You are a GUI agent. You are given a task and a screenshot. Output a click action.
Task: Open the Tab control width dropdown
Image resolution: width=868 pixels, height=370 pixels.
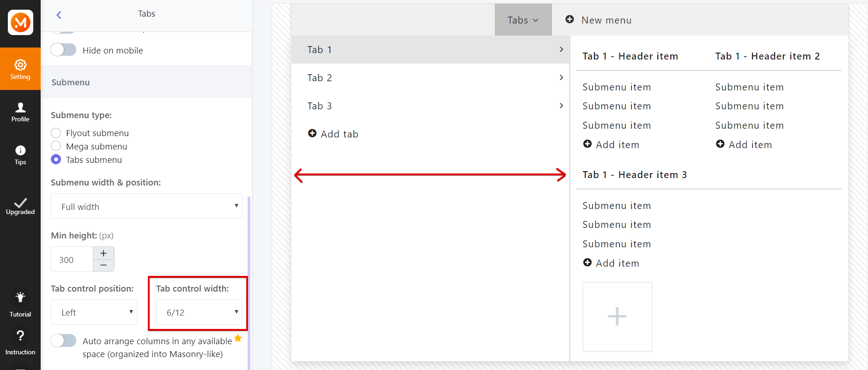tap(199, 312)
